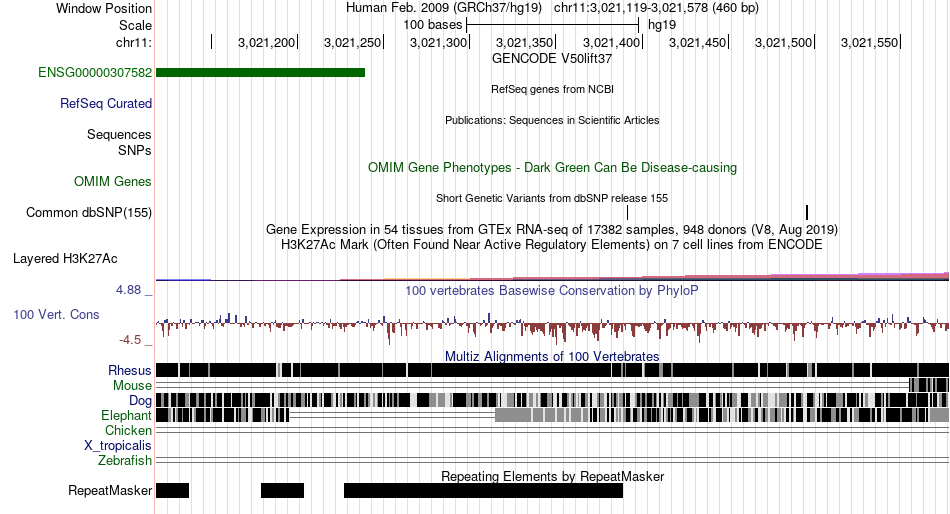This screenshot has height=514, width=950.
Task: Click the hg19 label beside scale bar
Action: tap(662, 25)
